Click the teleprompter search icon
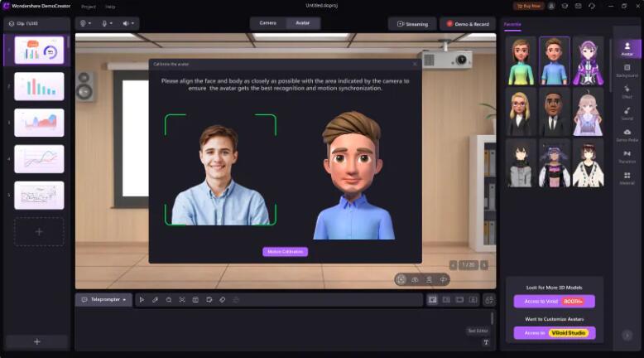Screen dimensions: 644x358 click(168, 300)
